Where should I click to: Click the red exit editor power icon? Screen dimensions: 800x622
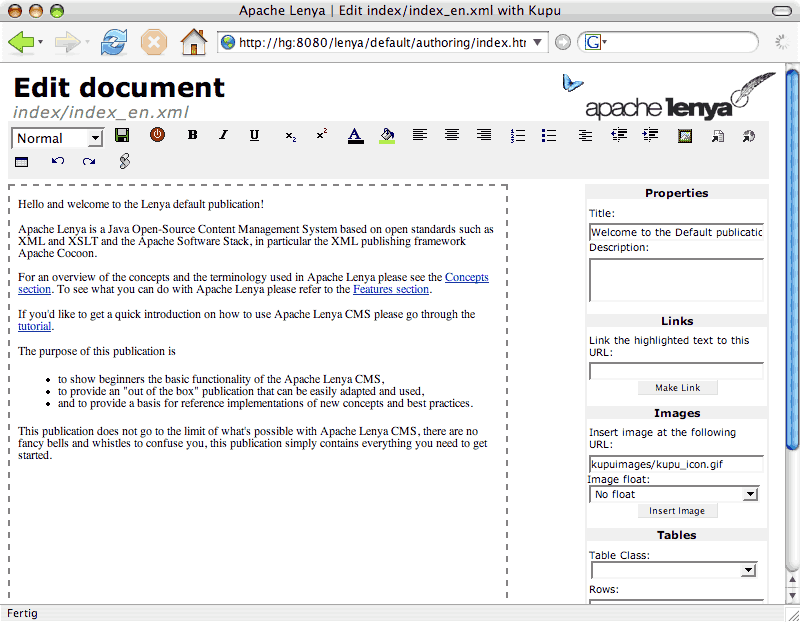(x=157, y=135)
